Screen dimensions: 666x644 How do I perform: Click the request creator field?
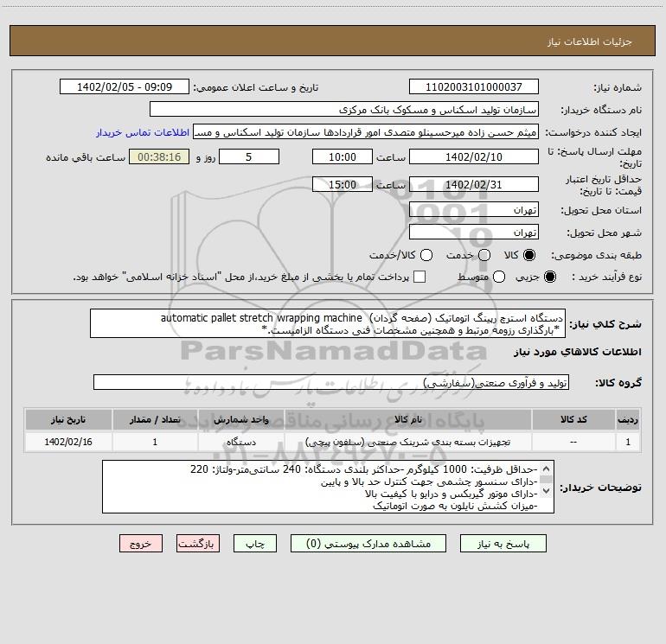pos(366,132)
